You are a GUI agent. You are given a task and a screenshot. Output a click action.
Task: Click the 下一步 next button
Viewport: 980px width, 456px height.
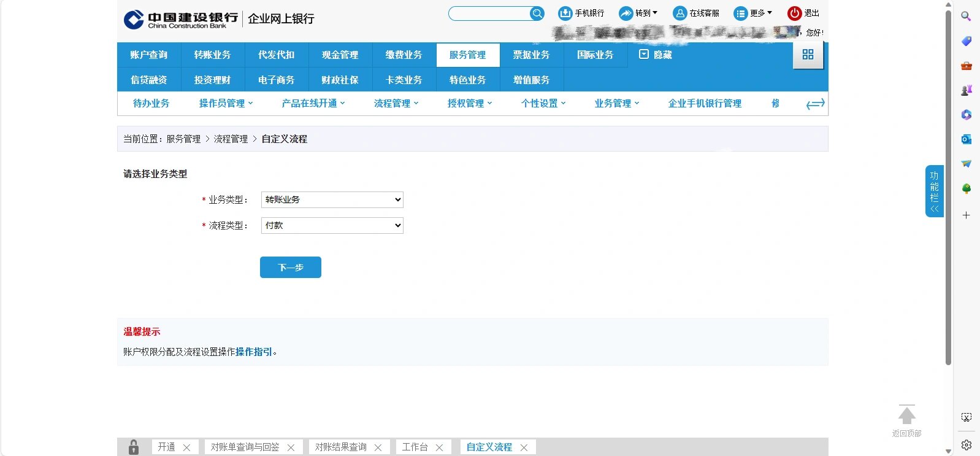tap(291, 267)
